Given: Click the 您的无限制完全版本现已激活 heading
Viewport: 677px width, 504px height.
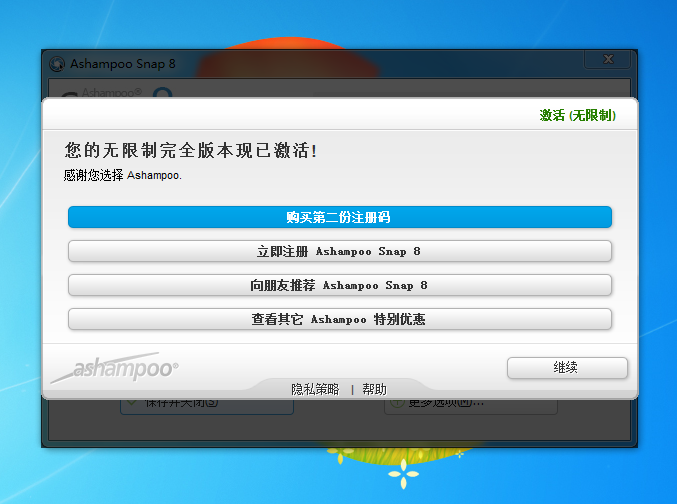Looking at the screenshot, I should 191,151.
